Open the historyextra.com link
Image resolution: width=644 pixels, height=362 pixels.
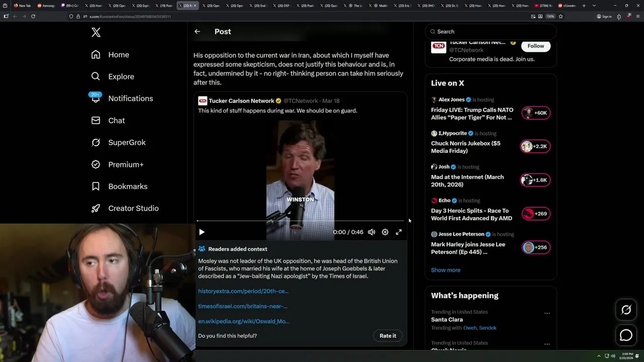[x=244, y=291]
